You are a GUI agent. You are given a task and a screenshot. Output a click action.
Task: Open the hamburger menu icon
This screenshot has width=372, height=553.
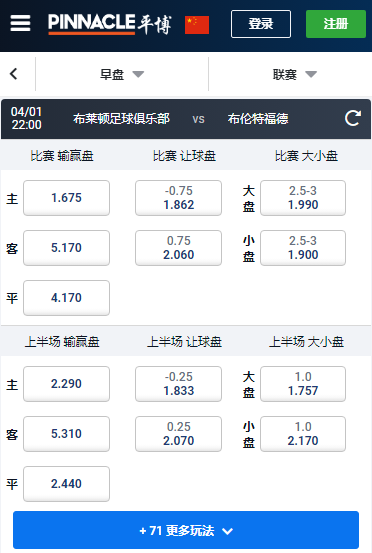pos(20,23)
